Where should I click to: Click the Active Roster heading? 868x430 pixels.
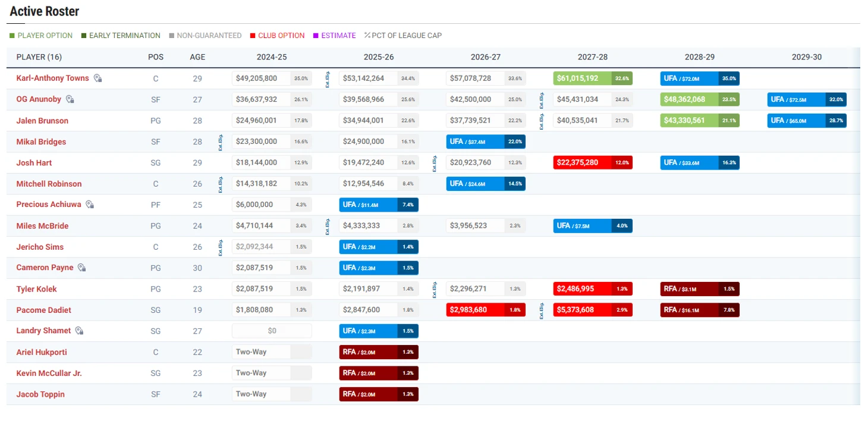pos(45,11)
